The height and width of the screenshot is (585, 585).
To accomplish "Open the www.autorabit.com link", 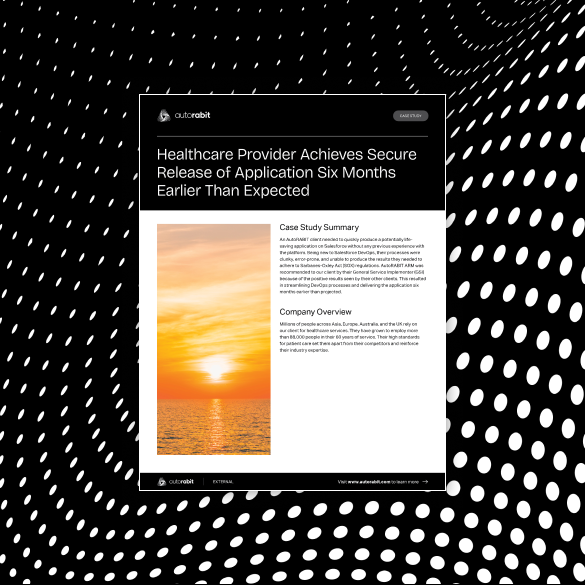I will [x=369, y=482].
